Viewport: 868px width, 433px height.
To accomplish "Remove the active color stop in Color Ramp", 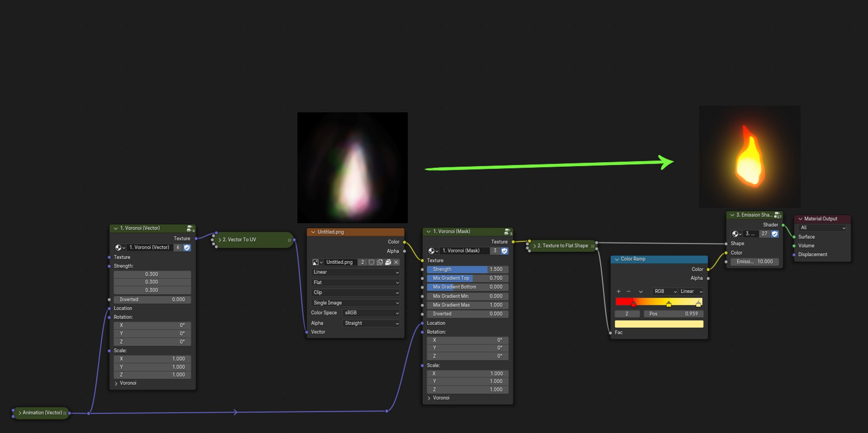I will coord(628,292).
